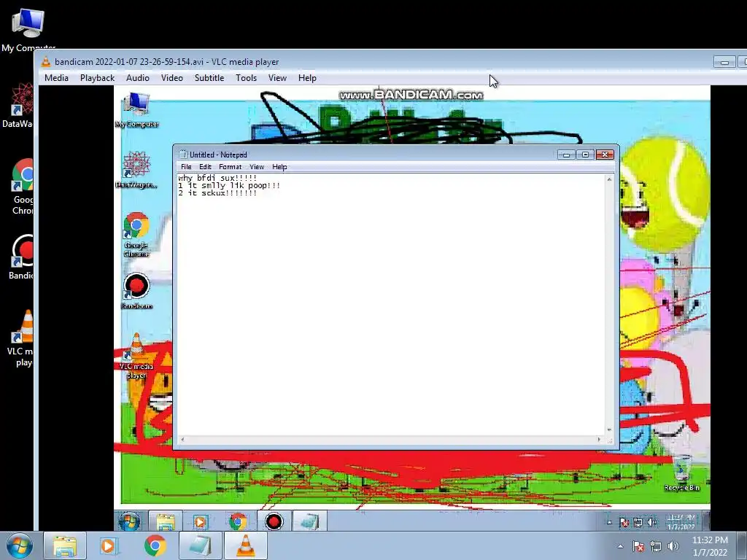Switch to Notepad on the taskbar

200,545
